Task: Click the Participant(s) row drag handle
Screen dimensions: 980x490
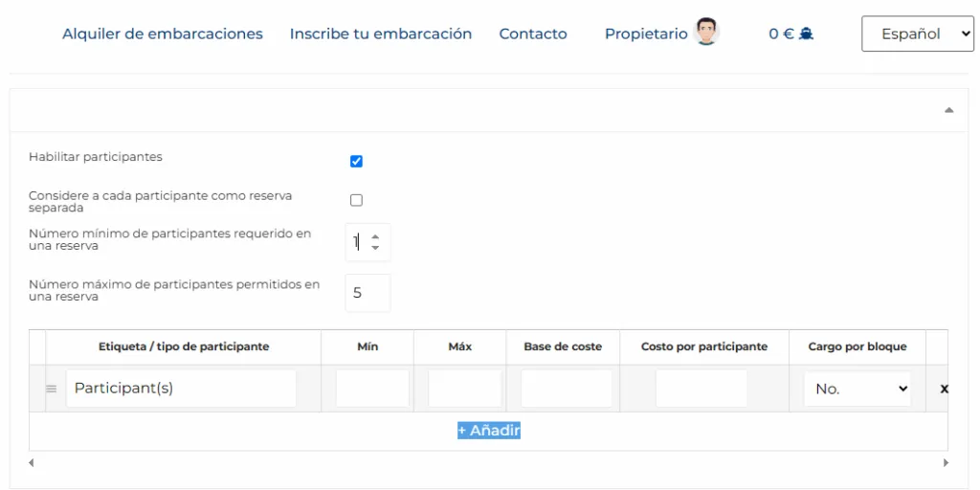Action: (x=52, y=389)
